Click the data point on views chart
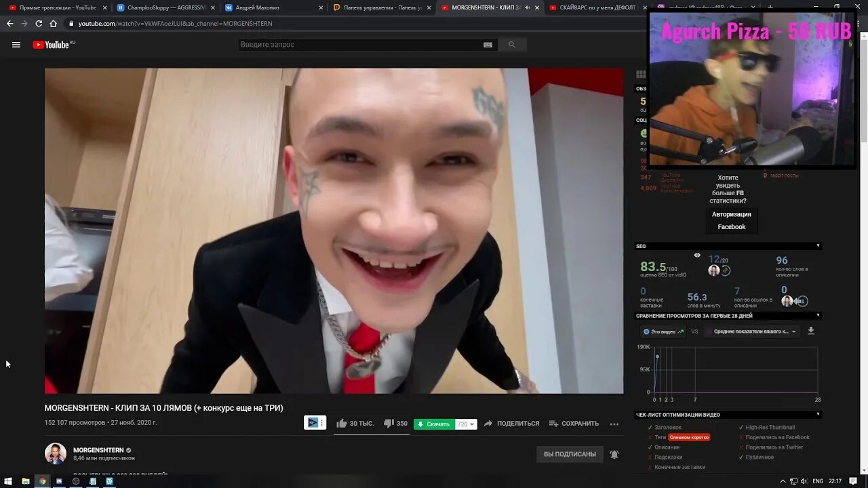Screen dimensions: 868x488 657,357
